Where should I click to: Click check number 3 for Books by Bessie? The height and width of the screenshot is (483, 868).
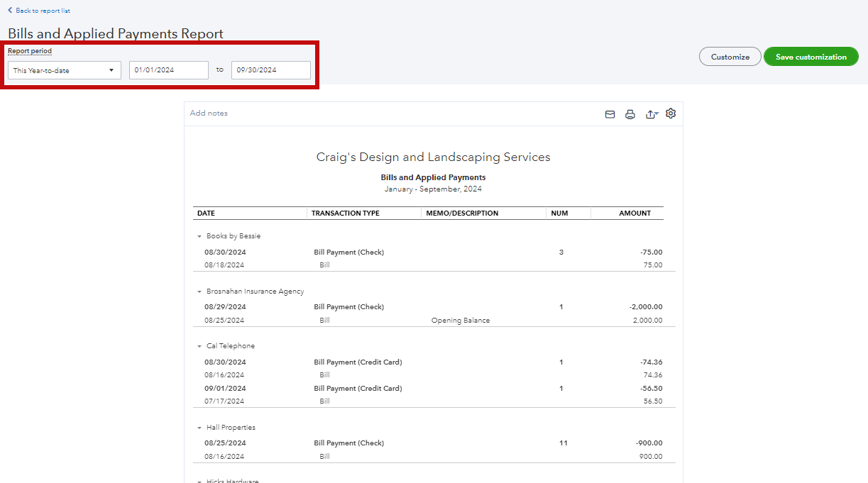(561, 252)
